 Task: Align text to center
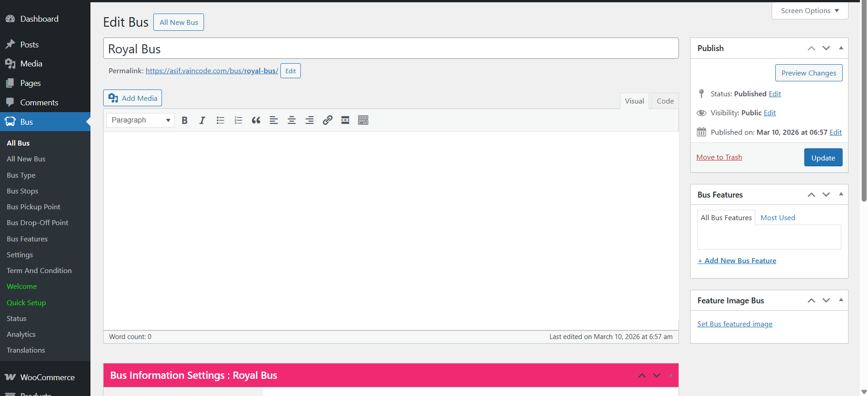pyautogui.click(x=292, y=120)
